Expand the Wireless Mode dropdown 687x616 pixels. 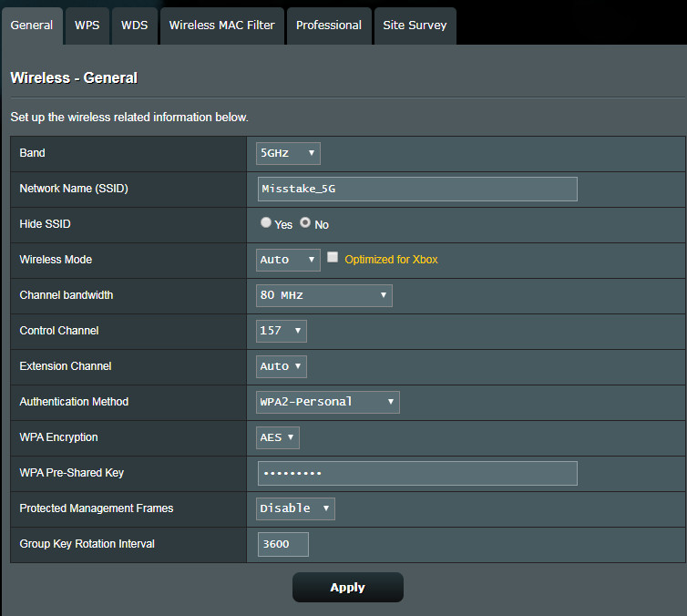(288, 260)
